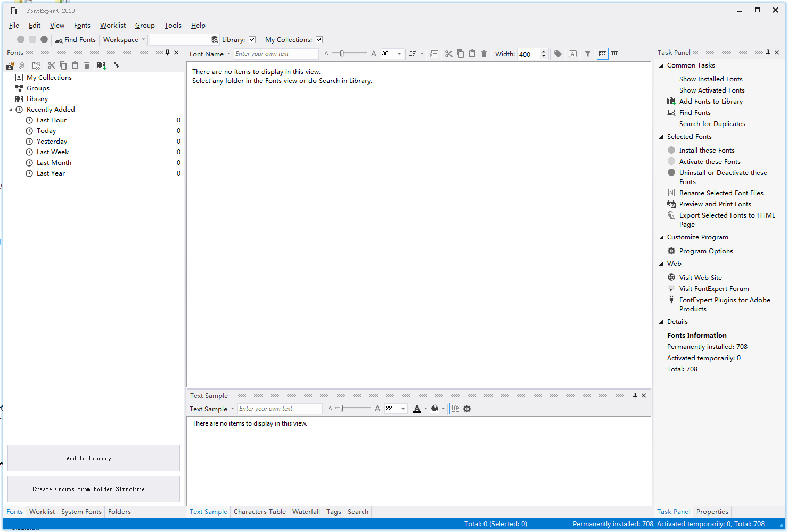Toggle kerning Ke button in Text Sample

pos(455,409)
